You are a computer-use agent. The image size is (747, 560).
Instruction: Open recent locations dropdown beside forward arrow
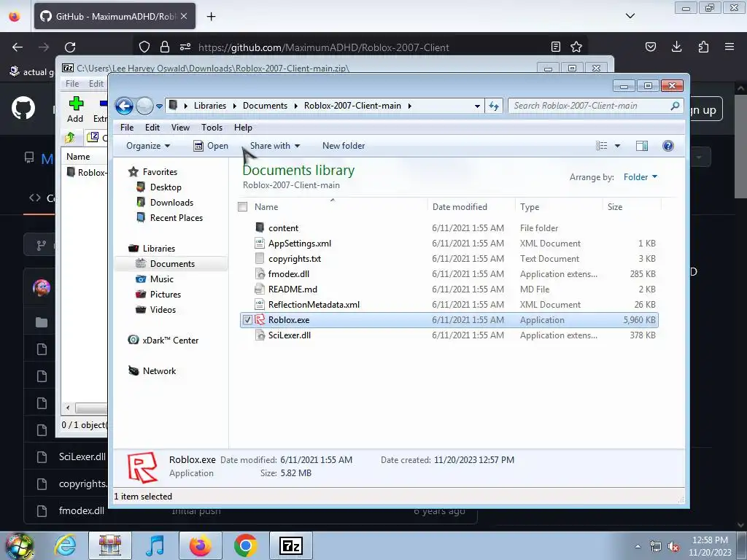[x=159, y=106]
